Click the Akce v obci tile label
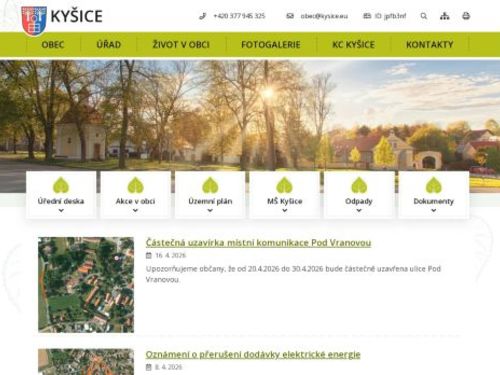The width and height of the screenshot is (500, 375). [x=135, y=201]
